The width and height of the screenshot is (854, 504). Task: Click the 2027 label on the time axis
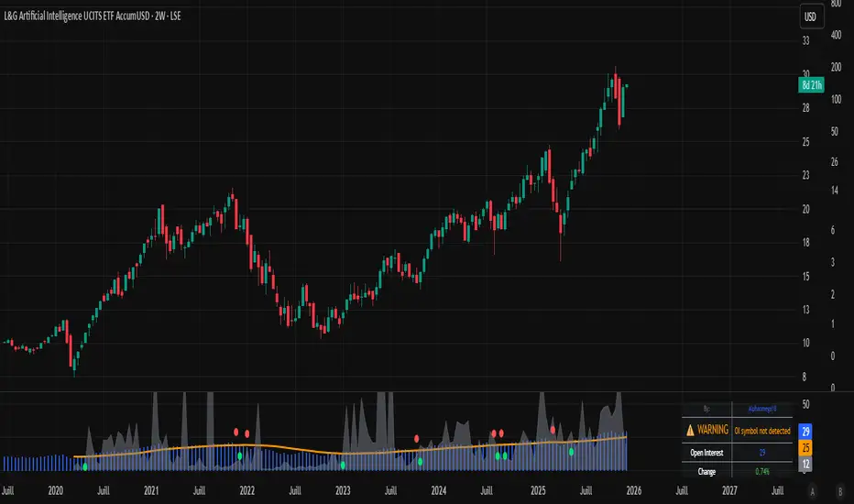[729, 491]
